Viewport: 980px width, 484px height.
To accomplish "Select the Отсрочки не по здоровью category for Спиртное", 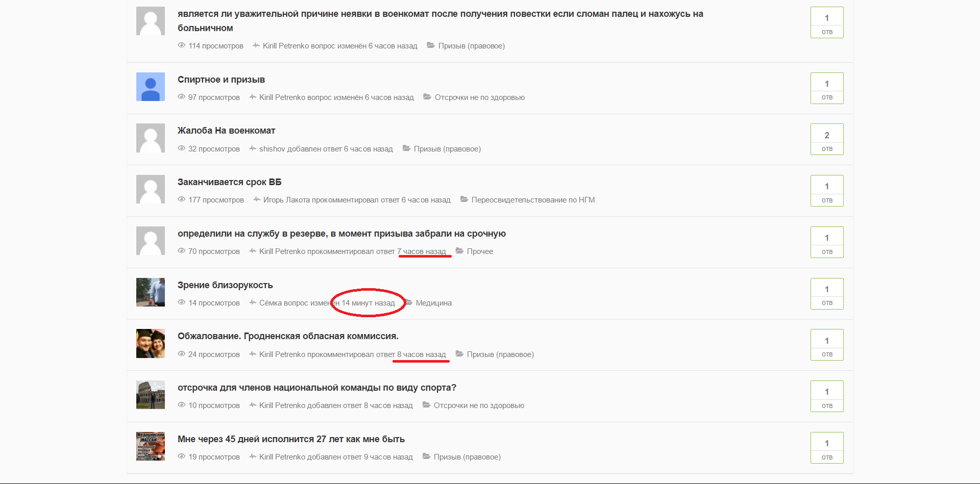I will tap(479, 97).
